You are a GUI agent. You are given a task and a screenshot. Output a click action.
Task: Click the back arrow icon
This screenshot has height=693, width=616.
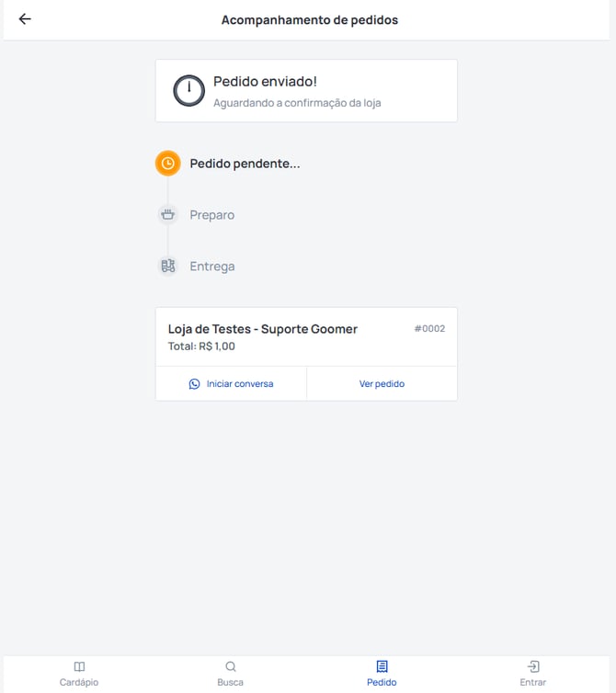[x=25, y=19]
